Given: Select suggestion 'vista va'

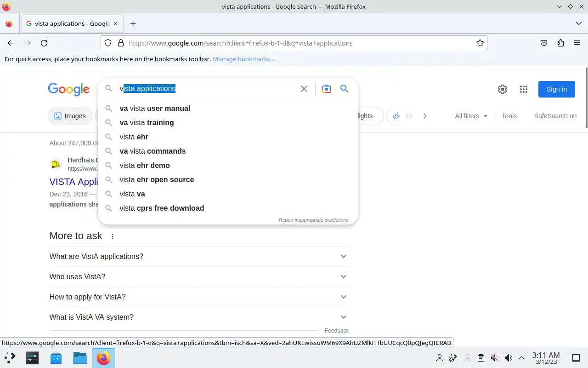Looking at the screenshot, I should pyautogui.click(x=228, y=194).
